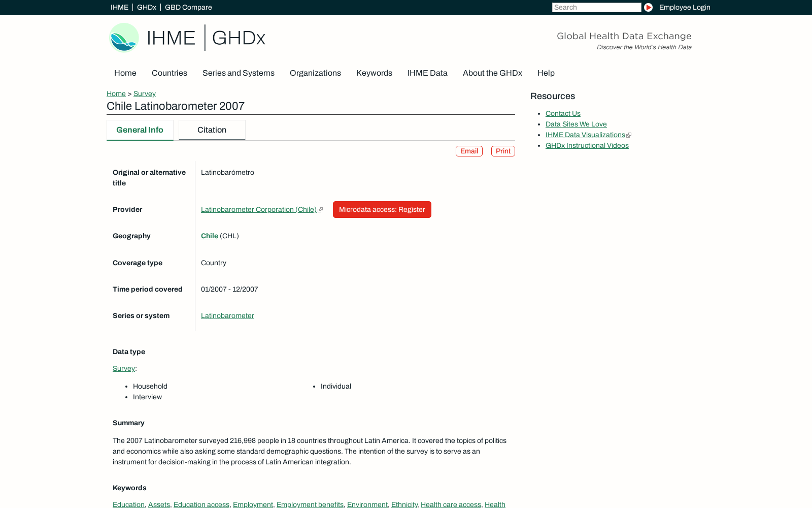Click the Education access keyword link
This screenshot has width=812, height=508.
coord(201,504)
